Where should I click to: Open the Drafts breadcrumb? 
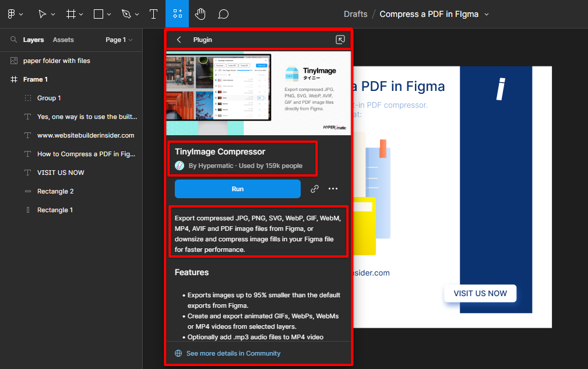coord(355,13)
